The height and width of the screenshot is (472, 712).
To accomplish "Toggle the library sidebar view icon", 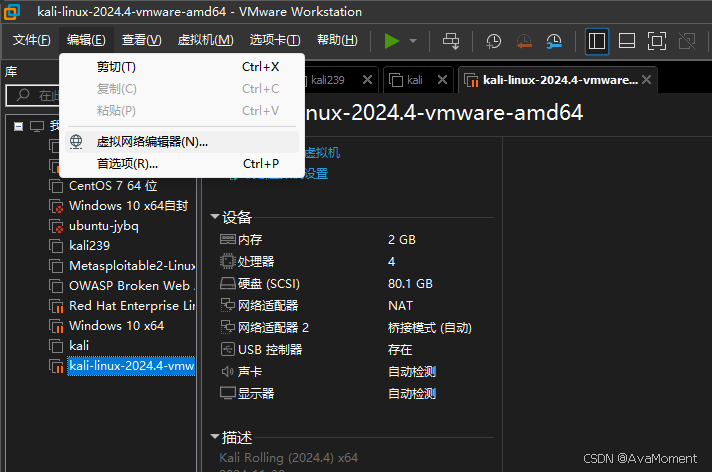I will coord(597,41).
